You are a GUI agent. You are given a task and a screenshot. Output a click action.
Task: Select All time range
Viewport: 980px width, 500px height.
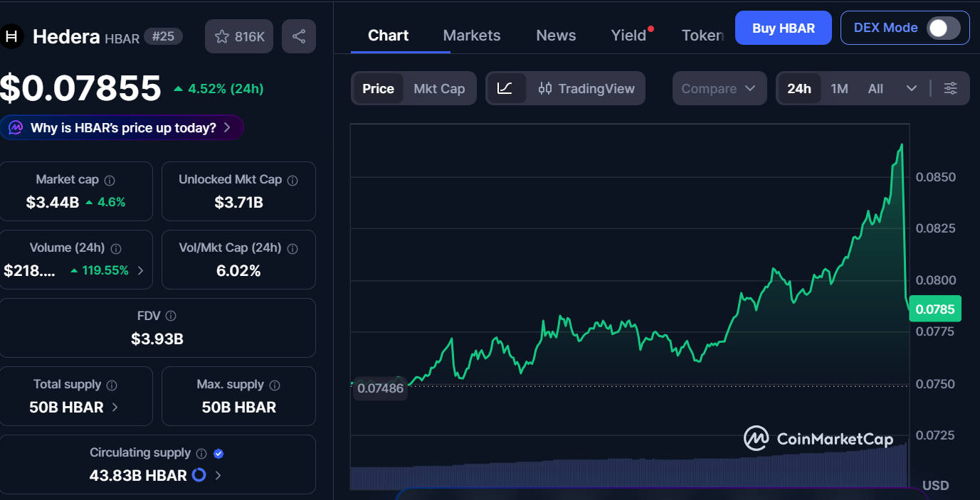[x=875, y=88]
